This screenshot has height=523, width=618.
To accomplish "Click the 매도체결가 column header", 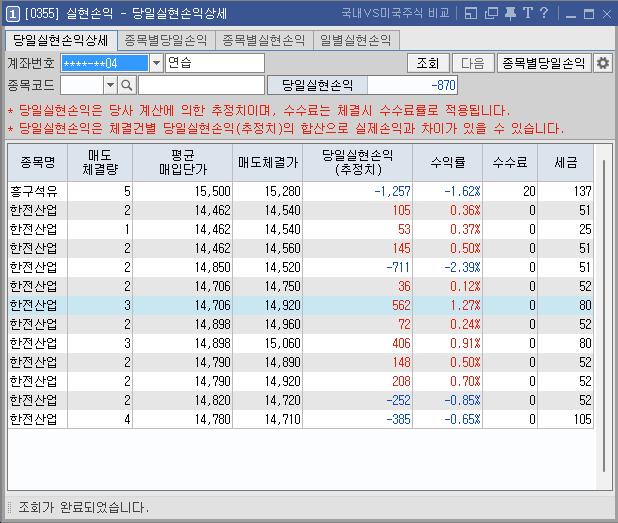I will point(268,162).
